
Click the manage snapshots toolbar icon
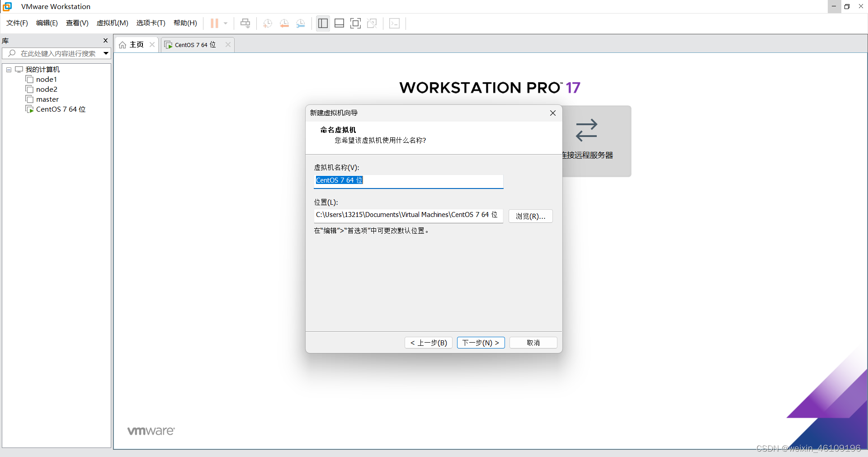click(x=301, y=24)
